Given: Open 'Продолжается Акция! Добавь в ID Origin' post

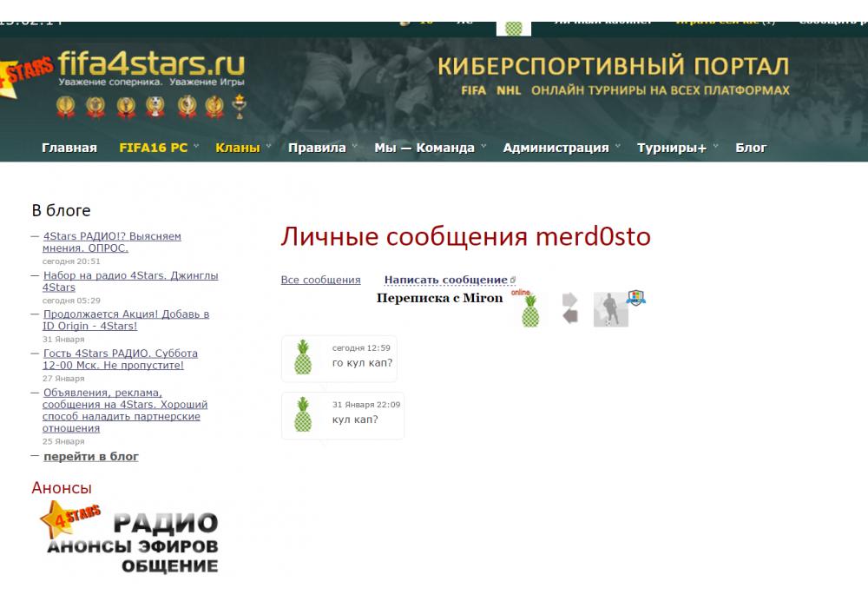Looking at the screenshot, I should (126, 320).
